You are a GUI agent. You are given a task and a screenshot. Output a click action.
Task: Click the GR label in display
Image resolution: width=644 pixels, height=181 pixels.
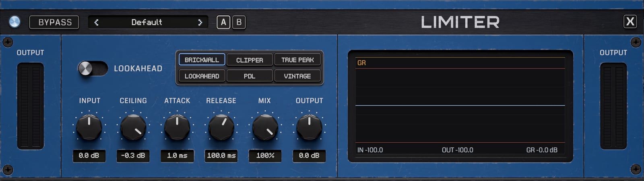click(x=361, y=63)
